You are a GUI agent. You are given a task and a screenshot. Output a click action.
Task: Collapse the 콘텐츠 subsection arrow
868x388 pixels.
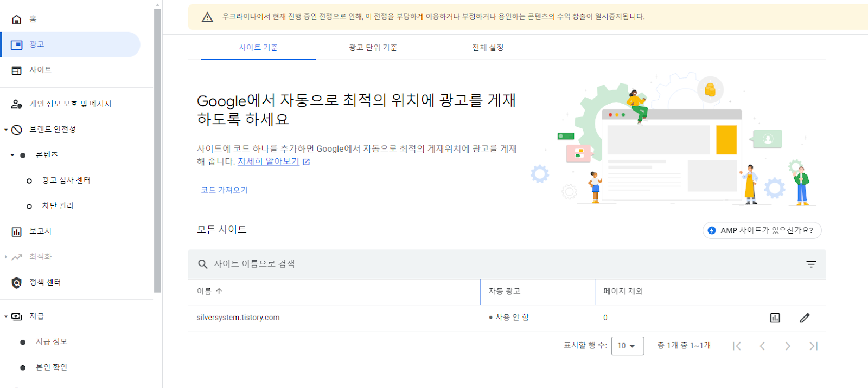click(12, 155)
